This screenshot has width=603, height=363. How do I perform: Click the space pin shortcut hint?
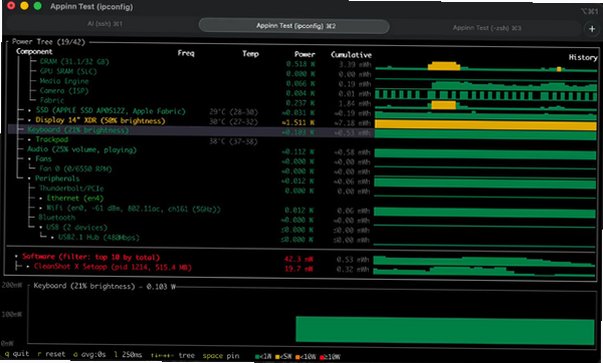221,356
